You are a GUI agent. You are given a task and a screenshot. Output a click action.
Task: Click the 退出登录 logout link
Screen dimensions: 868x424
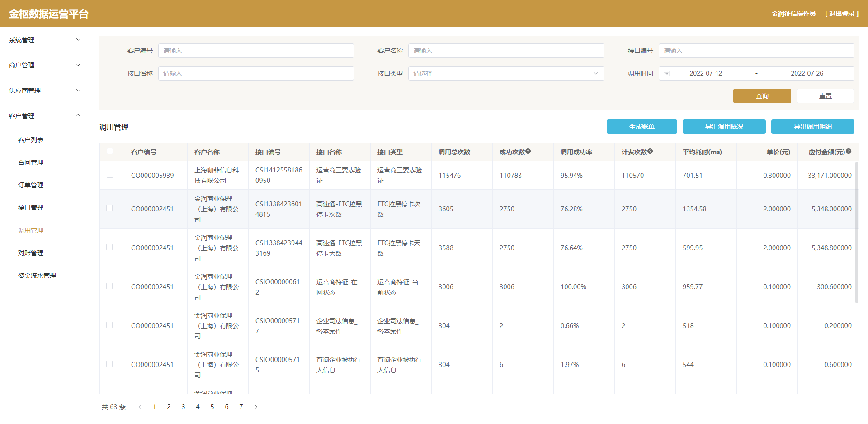pyautogui.click(x=842, y=14)
